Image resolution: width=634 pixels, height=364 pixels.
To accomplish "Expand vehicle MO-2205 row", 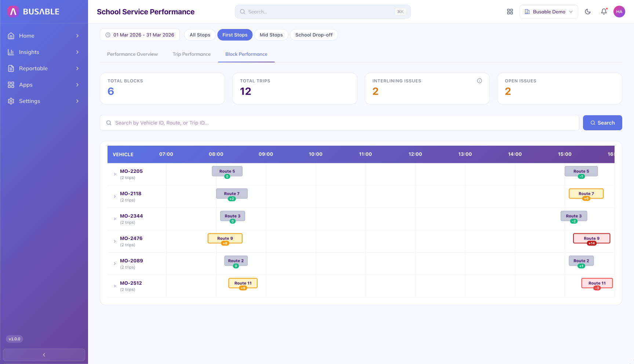I will pyautogui.click(x=115, y=174).
